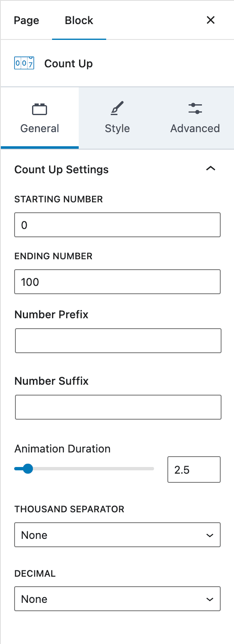Click the Starting Number input field
Screen dimensions: 234x644
(x=117, y=225)
